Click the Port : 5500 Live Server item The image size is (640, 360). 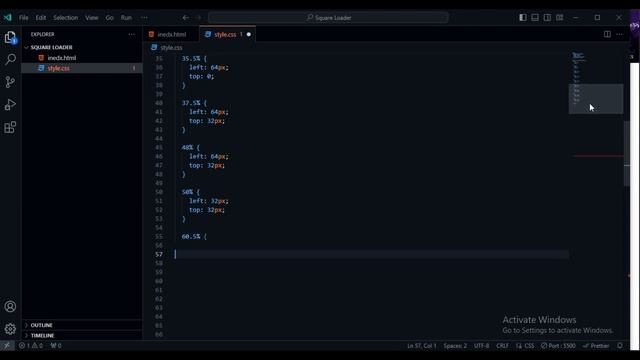(558, 346)
